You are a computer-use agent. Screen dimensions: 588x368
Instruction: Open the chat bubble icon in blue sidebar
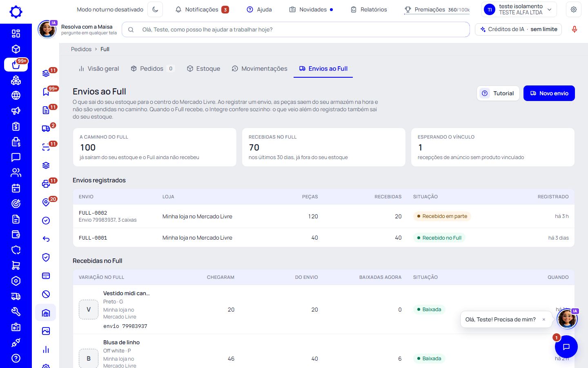[x=16, y=157]
